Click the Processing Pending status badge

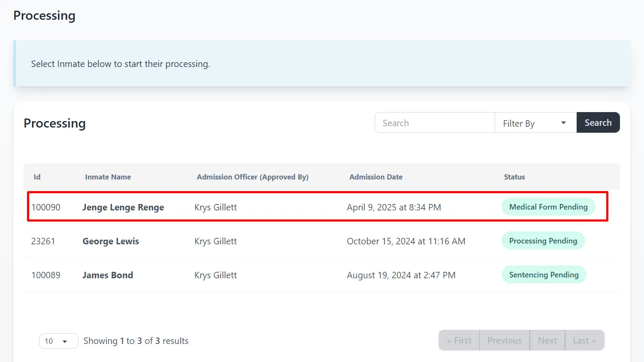click(543, 241)
